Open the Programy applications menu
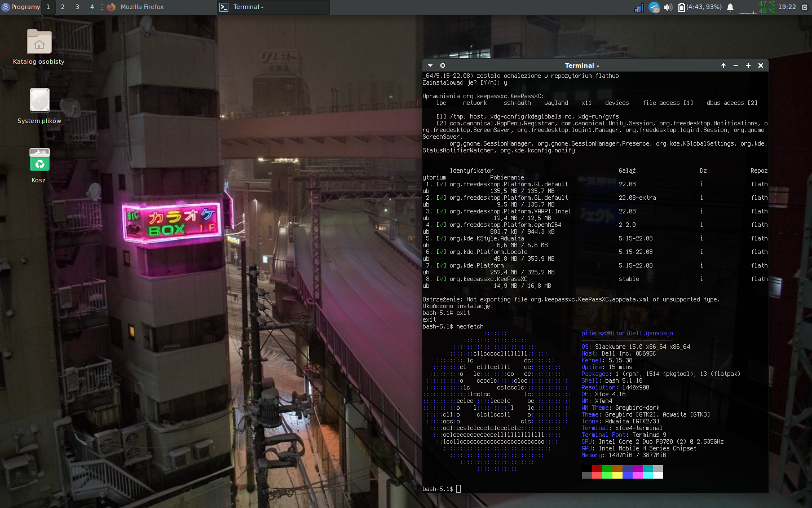Screen dimensions: 812x508 tap(21, 7)
